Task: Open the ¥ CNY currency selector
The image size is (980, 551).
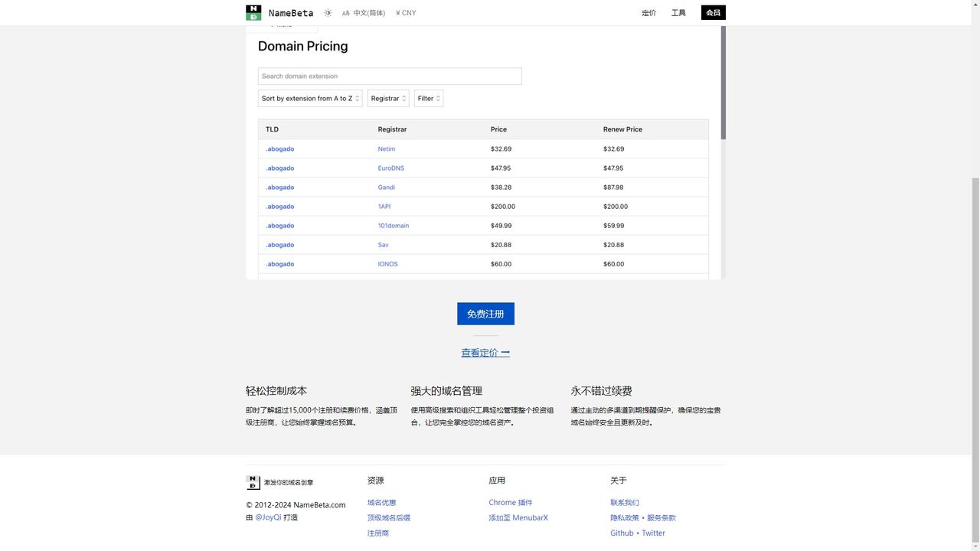Action: [407, 13]
